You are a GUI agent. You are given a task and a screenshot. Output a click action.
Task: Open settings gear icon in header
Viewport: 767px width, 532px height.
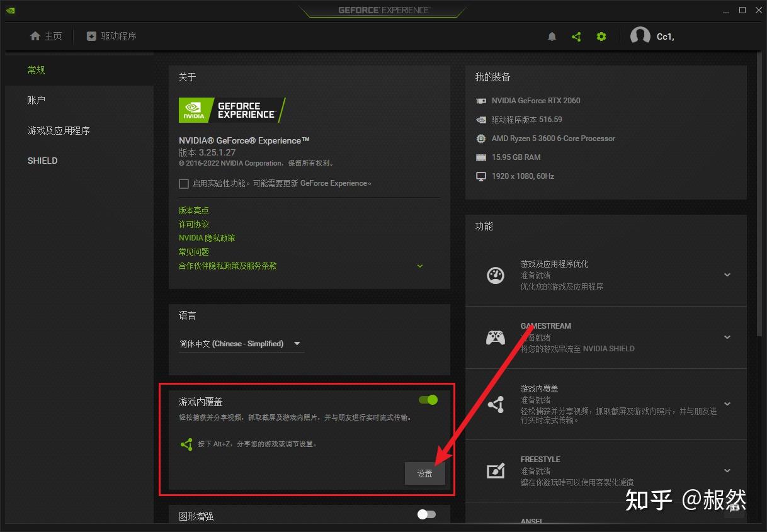(x=601, y=37)
